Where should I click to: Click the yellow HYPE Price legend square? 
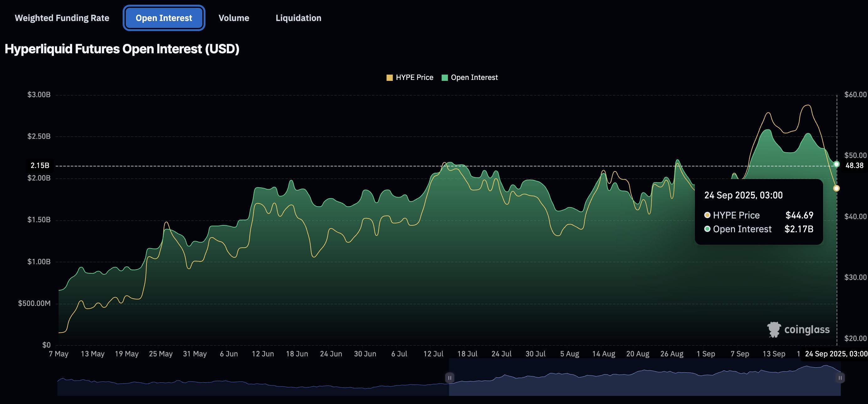pos(390,77)
